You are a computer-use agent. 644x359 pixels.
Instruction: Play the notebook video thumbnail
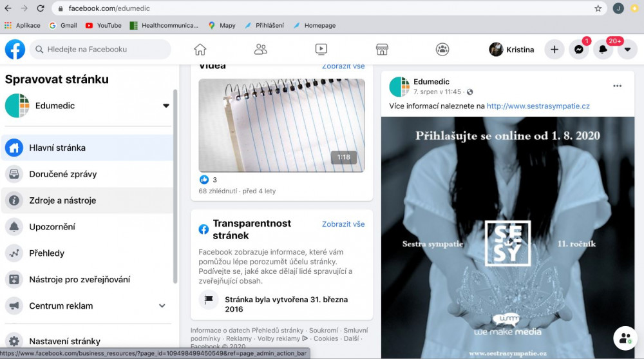pyautogui.click(x=281, y=125)
